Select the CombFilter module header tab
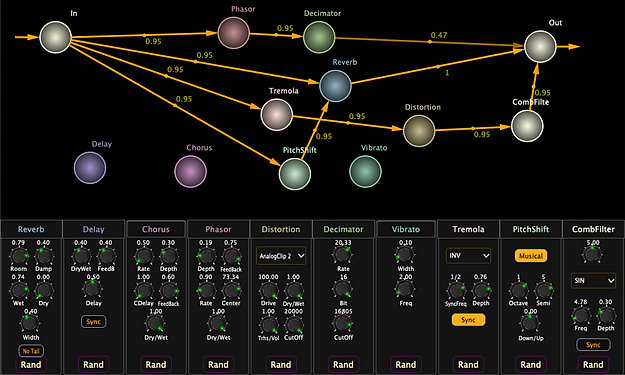 coord(593,229)
